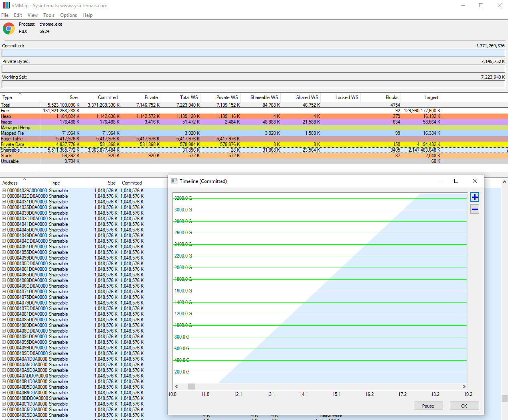Sort address list by Size column
Screen dimensions: 508x420
coord(111,183)
